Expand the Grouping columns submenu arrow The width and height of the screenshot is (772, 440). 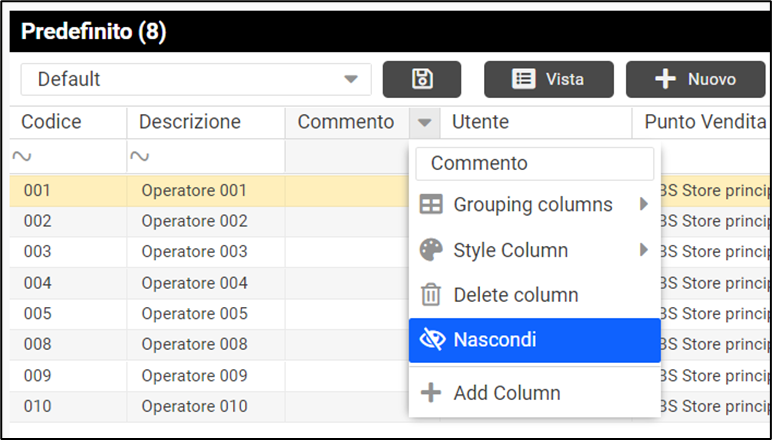pos(643,205)
